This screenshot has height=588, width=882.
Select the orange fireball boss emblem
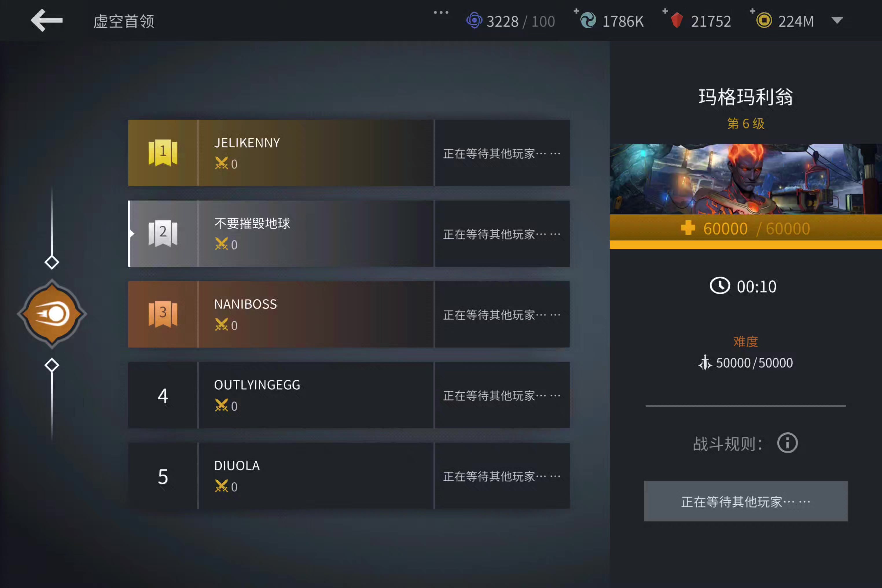pos(52,314)
